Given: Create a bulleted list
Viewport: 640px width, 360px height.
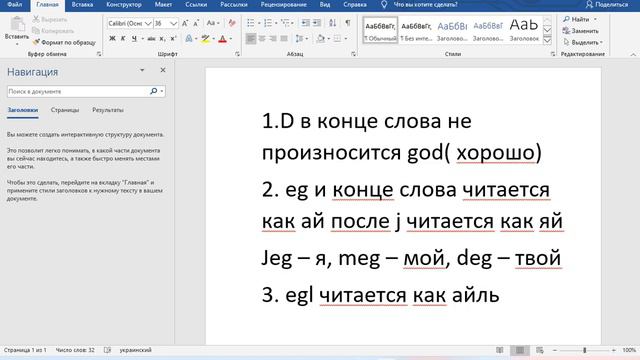Looking at the screenshot, I should click(x=251, y=23).
